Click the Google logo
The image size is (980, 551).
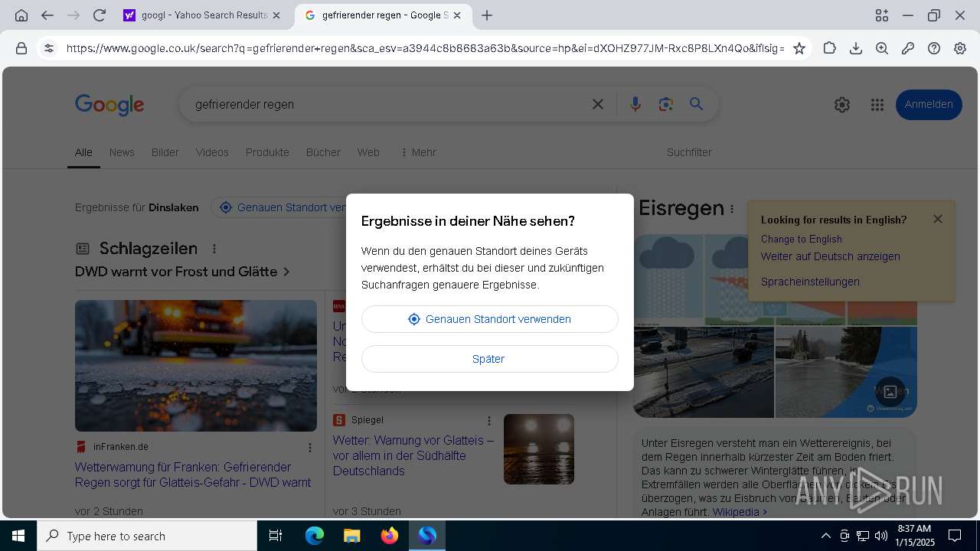pos(109,105)
